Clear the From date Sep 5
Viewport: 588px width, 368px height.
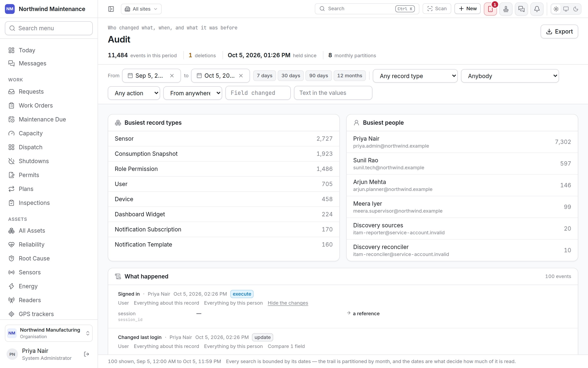point(172,76)
